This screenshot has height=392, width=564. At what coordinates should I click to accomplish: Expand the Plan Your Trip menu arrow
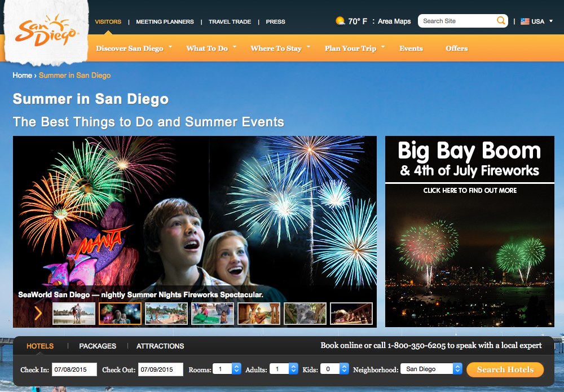[383, 47]
